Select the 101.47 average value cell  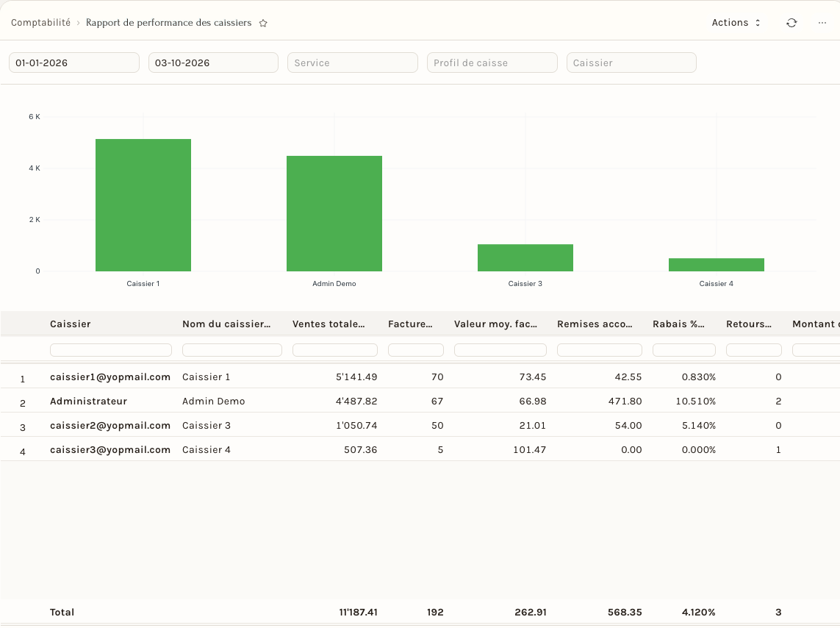tap(529, 449)
